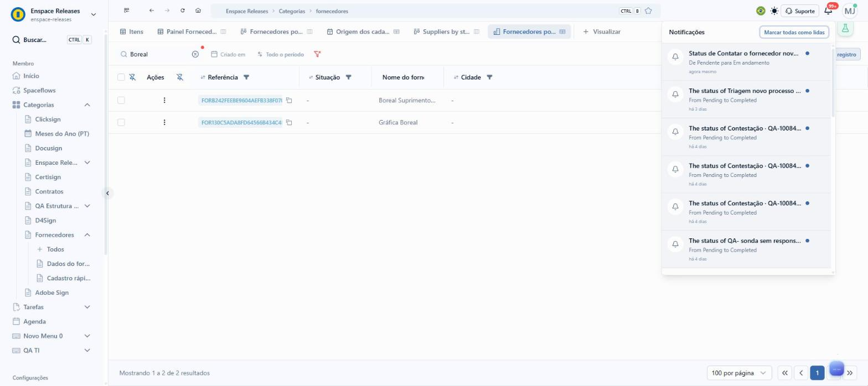
Task: Open the MJ user avatar menu
Action: [849, 11]
